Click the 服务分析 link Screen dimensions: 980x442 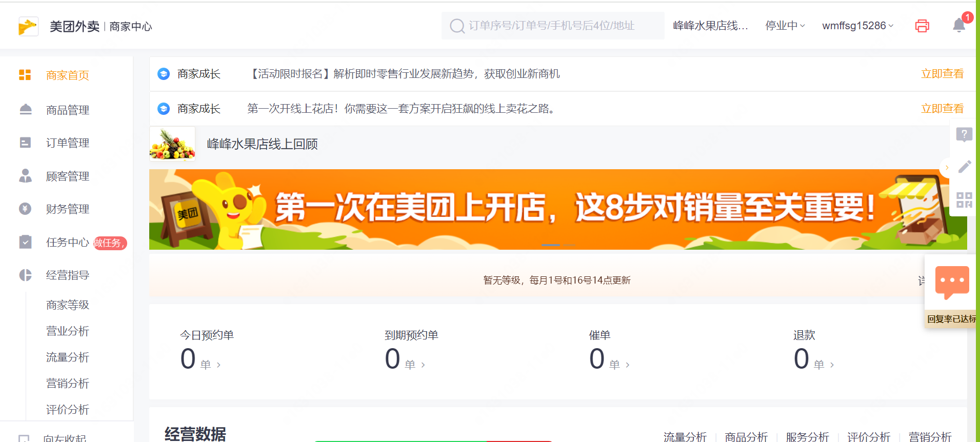807,437
